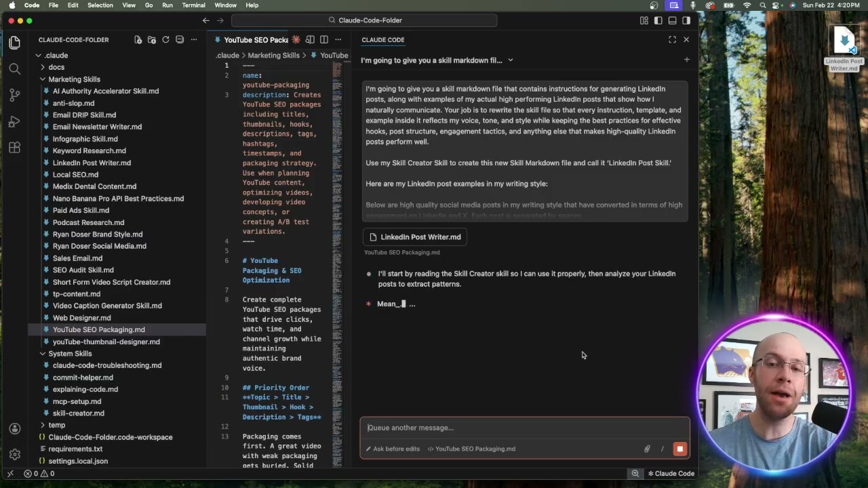Open the Extensions view
868x488 pixels.
point(14,148)
